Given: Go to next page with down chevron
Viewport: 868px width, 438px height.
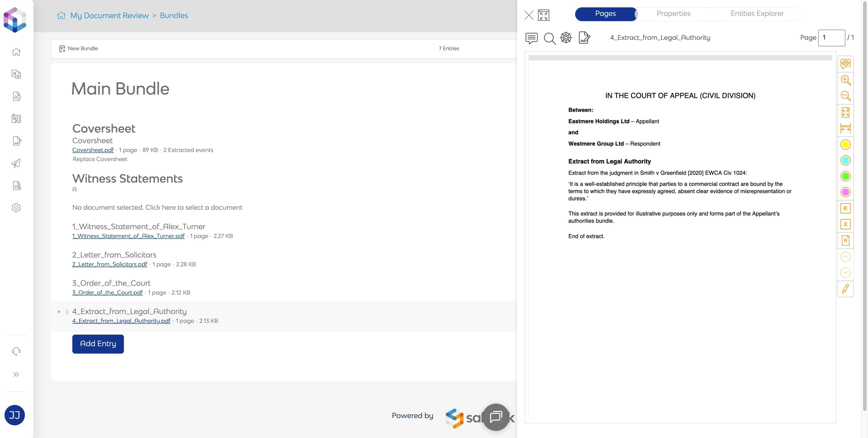Looking at the screenshot, I should [x=845, y=272].
